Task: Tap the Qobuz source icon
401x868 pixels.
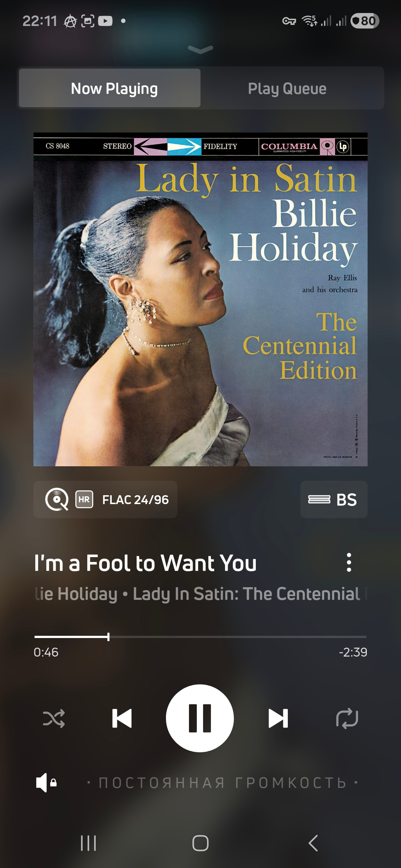Action: click(57, 500)
